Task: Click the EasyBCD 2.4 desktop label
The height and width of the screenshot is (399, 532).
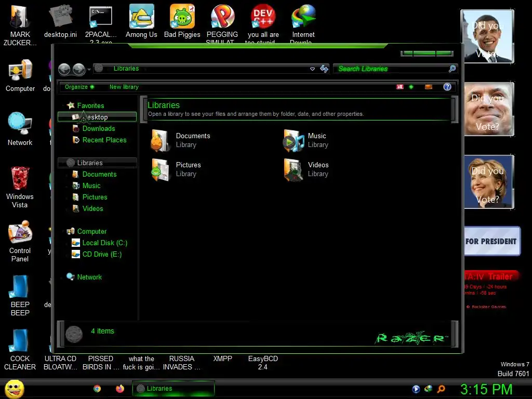Action: tap(263, 363)
